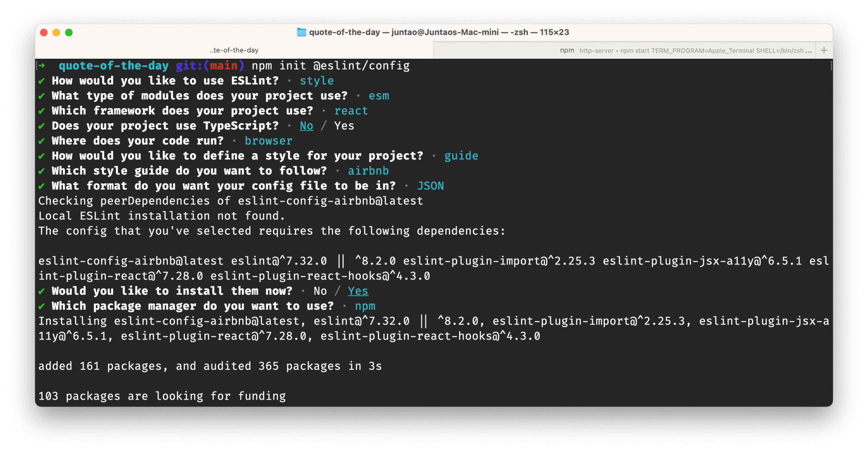Click the underlined 'Yes' install answer
This screenshot has width=868, height=453.
[x=358, y=291]
